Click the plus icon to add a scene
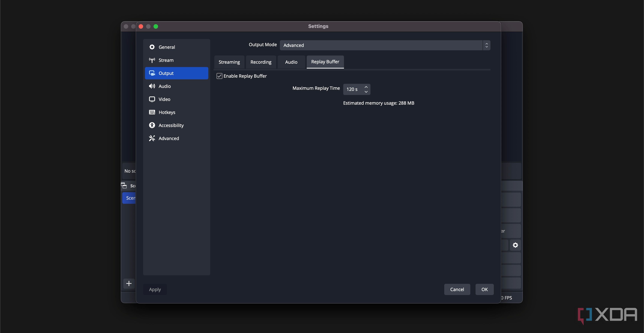 (129, 283)
